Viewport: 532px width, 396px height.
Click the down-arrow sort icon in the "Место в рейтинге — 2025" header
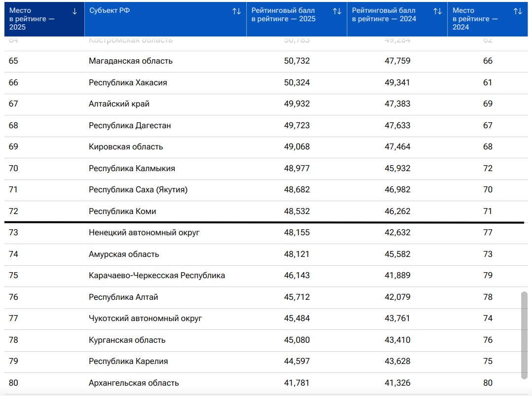pos(75,11)
